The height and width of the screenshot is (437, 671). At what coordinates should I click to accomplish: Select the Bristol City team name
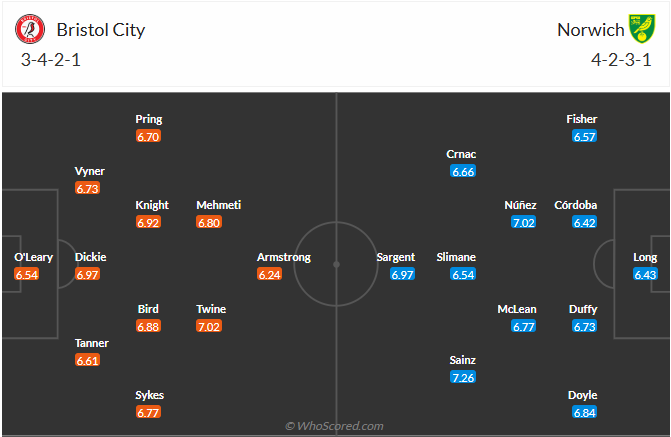[x=101, y=29]
